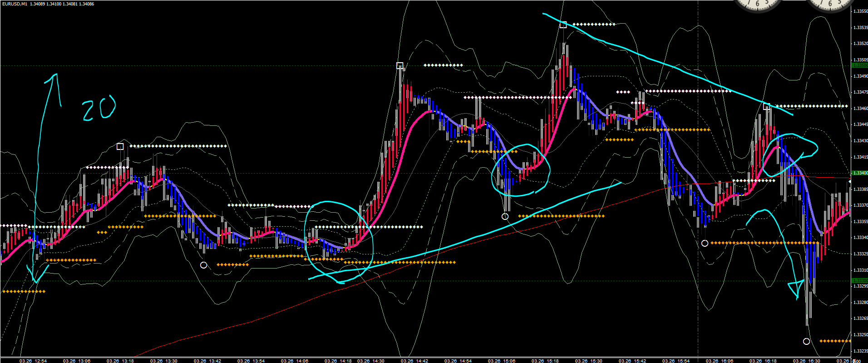Click the 1.33475 price axis label

(861, 92)
